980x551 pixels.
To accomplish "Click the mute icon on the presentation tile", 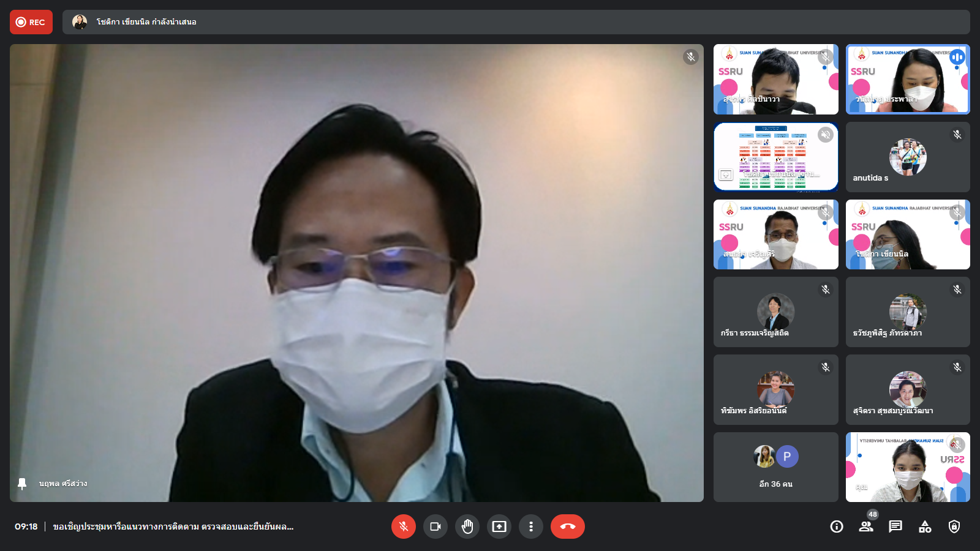I will tap(825, 135).
